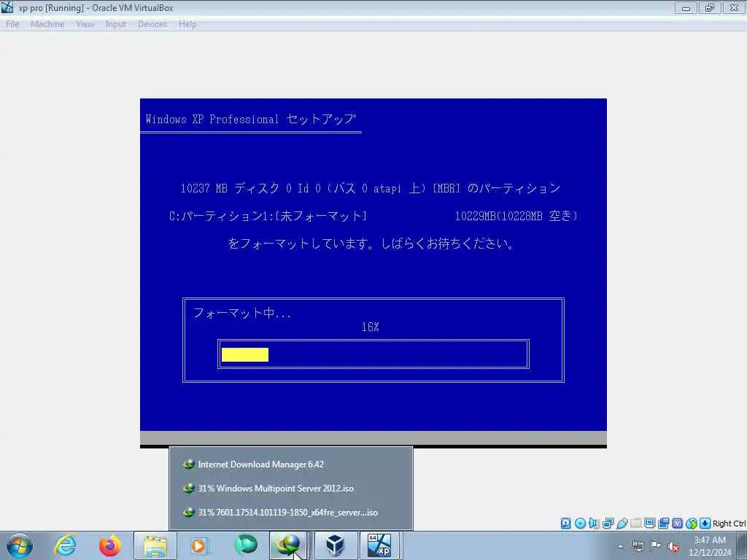Image resolution: width=747 pixels, height=560 pixels.
Task: Click the C: partition 10229MB line
Action: (373, 216)
